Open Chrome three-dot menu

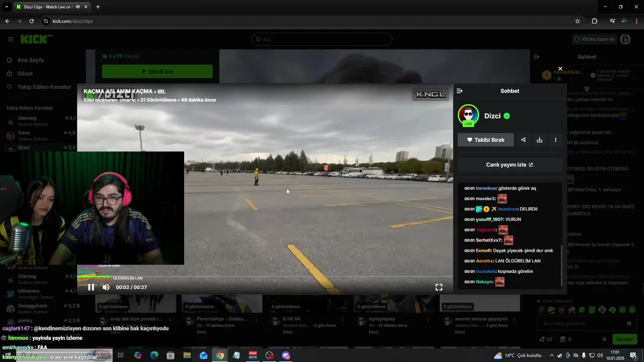[x=636, y=21]
